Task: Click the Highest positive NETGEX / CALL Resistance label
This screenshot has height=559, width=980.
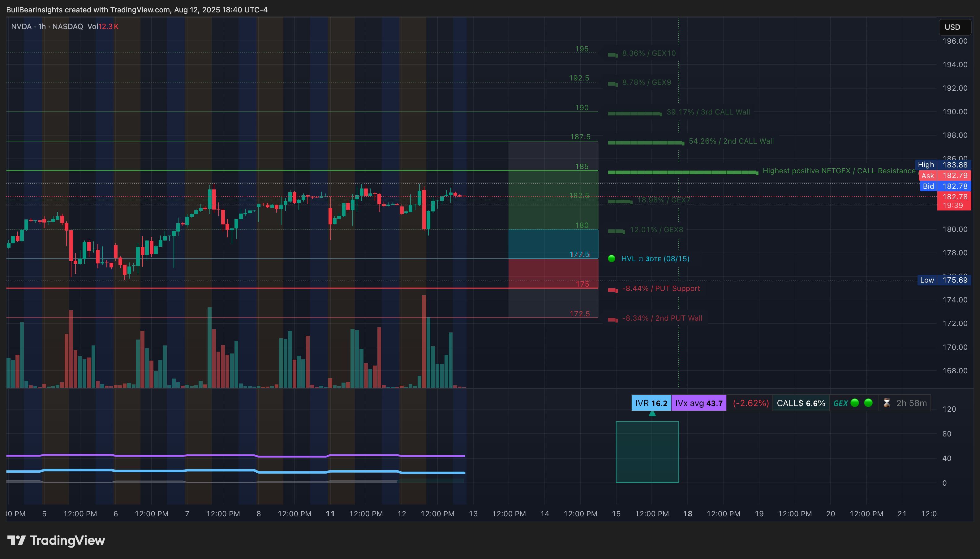Action: [x=839, y=171]
